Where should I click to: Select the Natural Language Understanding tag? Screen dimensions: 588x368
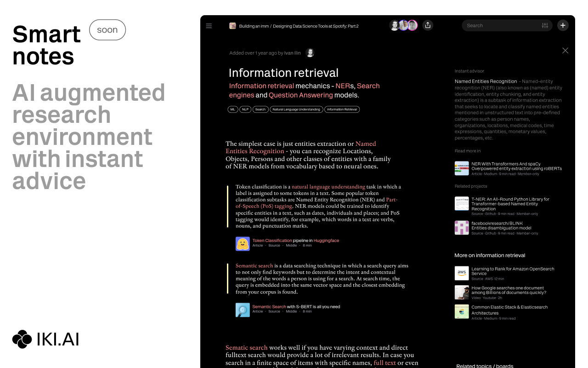(x=296, y=109)
